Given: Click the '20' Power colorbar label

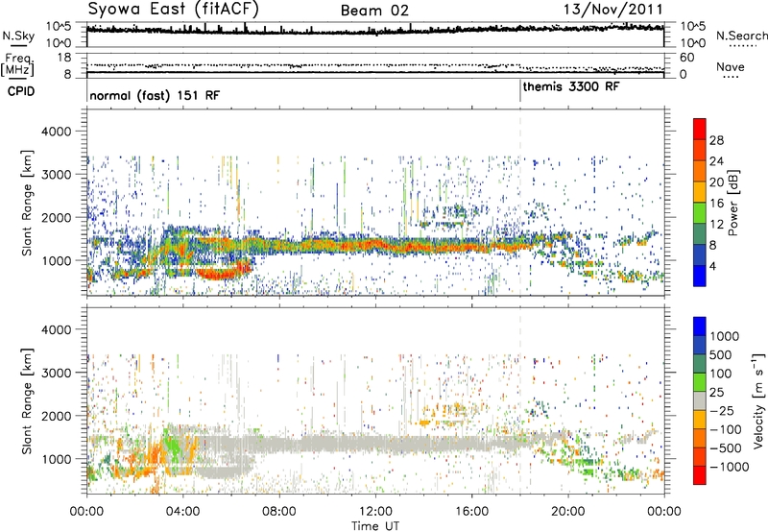Looking at the screenshot, I should (716, 182).
